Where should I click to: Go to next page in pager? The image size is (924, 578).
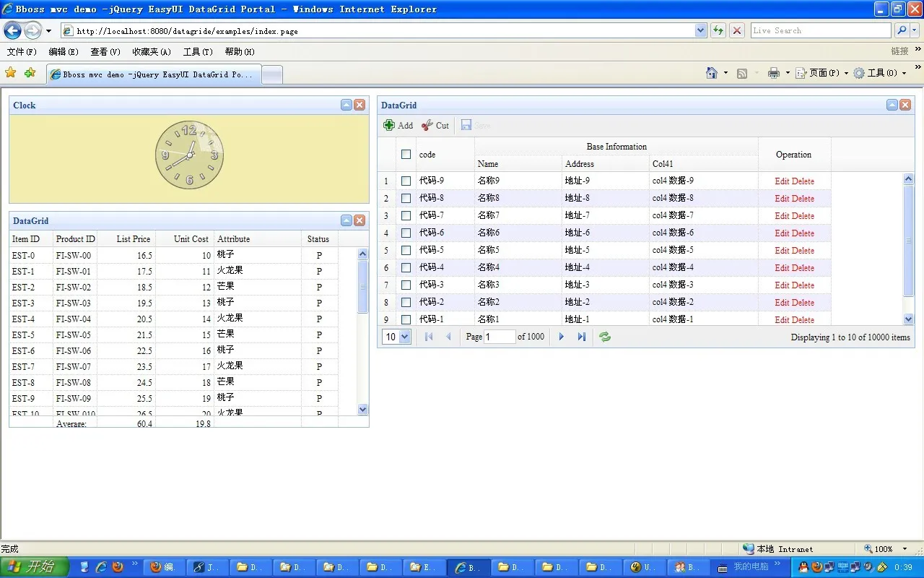point(562,337)
